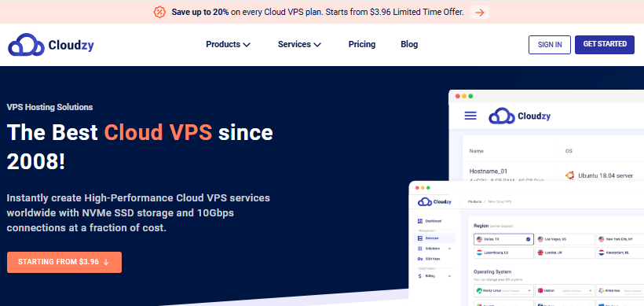Click the Region heading in preview
The image size is (644, 306).
point(481,226)
